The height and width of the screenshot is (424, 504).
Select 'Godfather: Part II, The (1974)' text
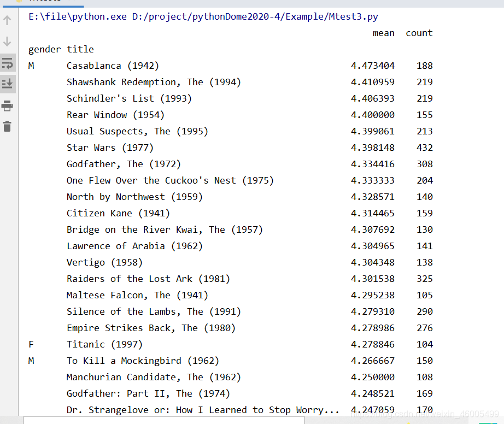point(149,393)
